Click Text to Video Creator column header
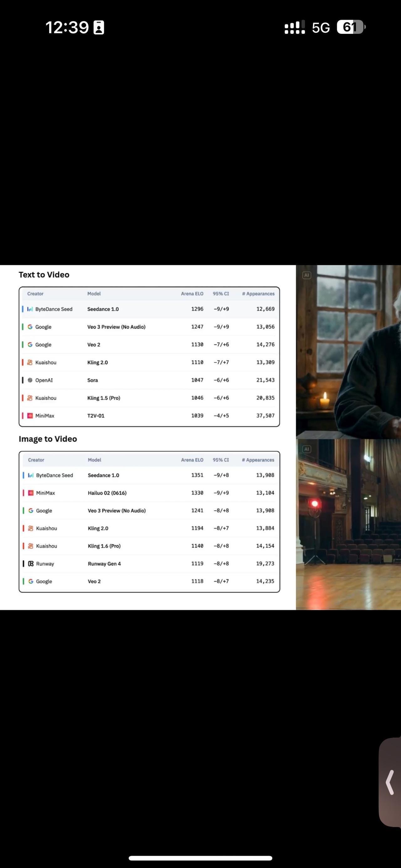The image size is (401, 868). click(x=35, y=294)
